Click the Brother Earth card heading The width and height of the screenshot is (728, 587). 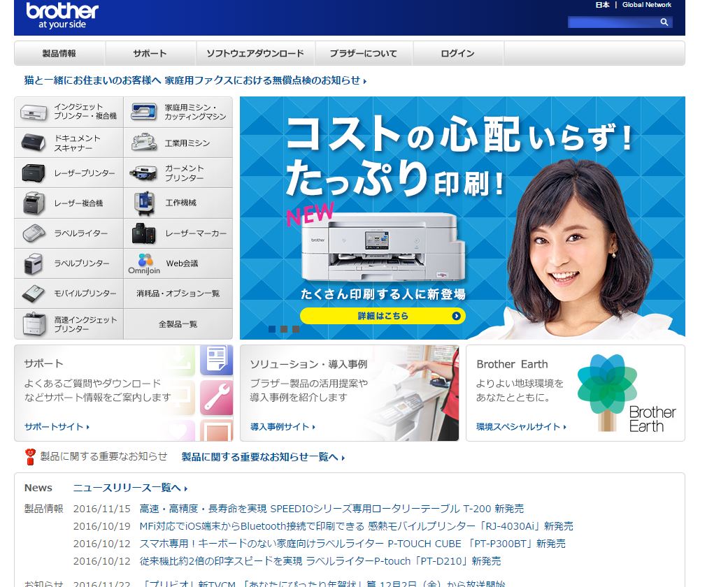(512, 364)
